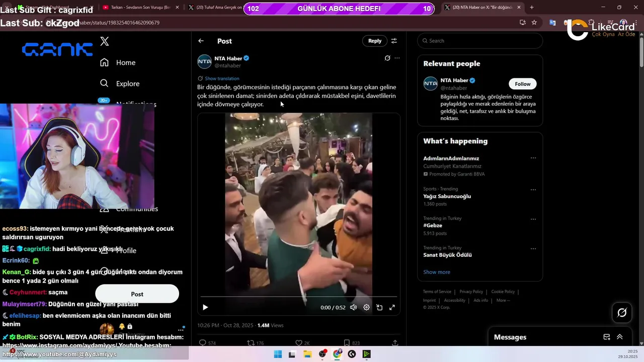
Task: Toggle picture-in-picture for video
Action: click(x=379, y=307)
